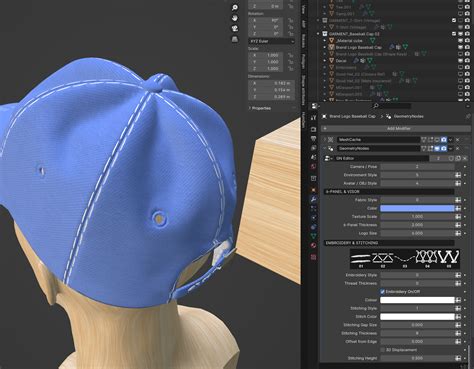
Task: Expand _Material cube in outliner
Action: (x=325, y=41)
